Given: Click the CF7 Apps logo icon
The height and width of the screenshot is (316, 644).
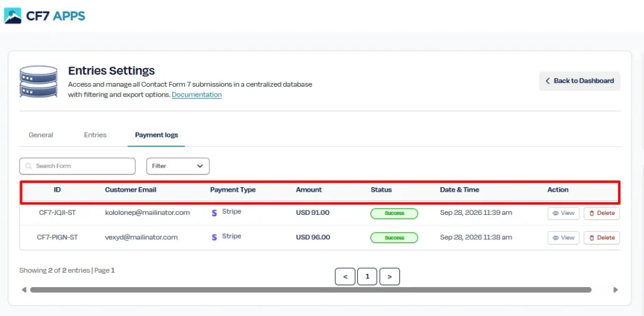Looking at the screenshot, I should [13, 16].
